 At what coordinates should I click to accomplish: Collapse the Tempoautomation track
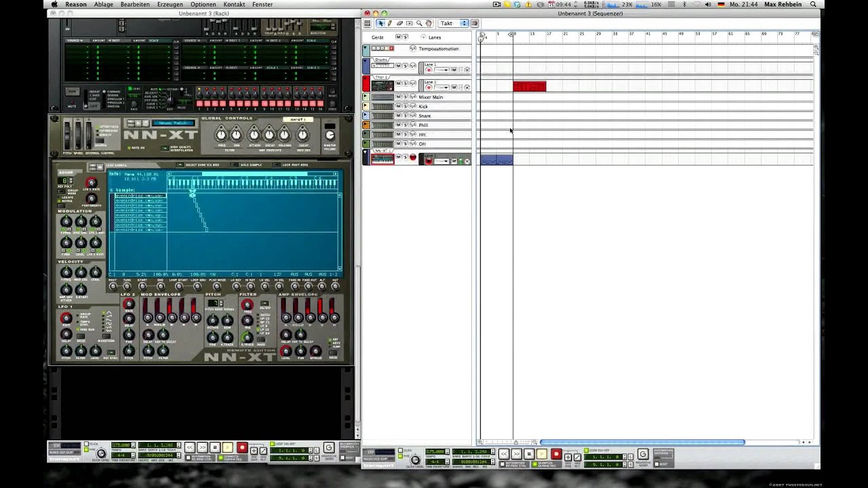click(x=366, y=47)
